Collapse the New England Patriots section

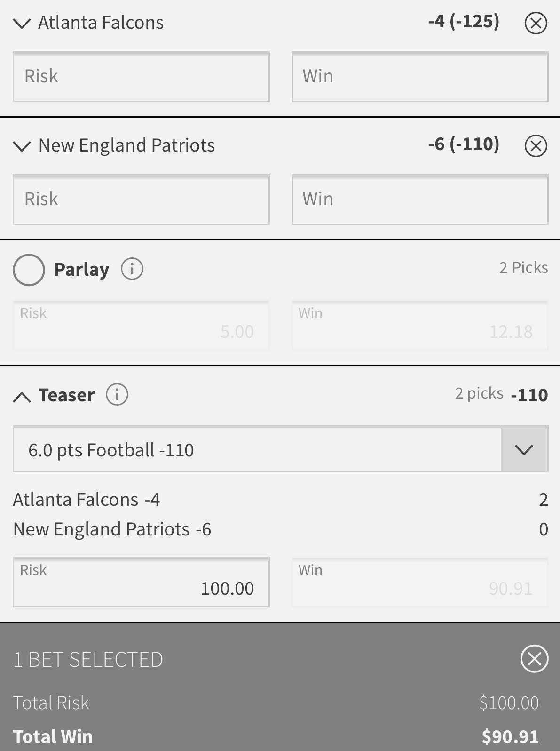(22, 146)
